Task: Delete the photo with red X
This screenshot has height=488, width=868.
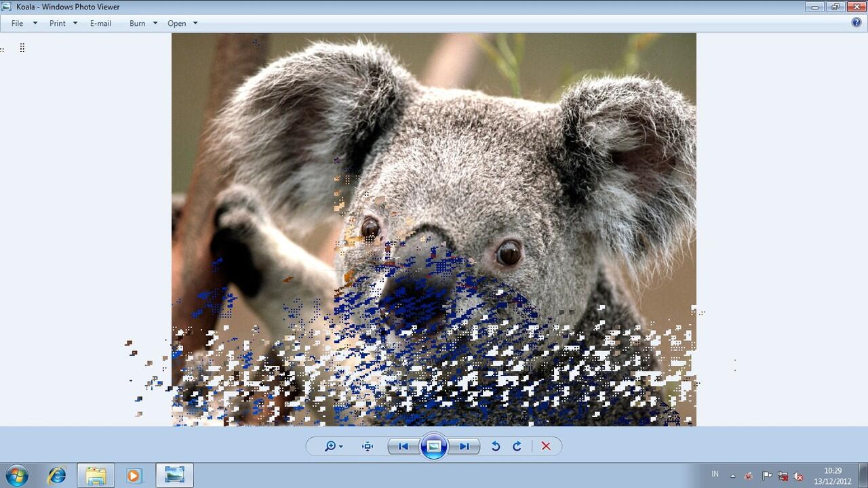Action: [546, 446]
